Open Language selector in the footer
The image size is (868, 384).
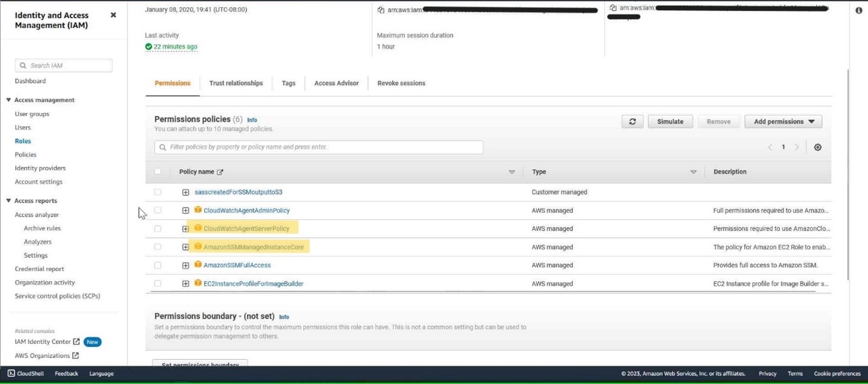pyautogui.click(x=101, y=374)
